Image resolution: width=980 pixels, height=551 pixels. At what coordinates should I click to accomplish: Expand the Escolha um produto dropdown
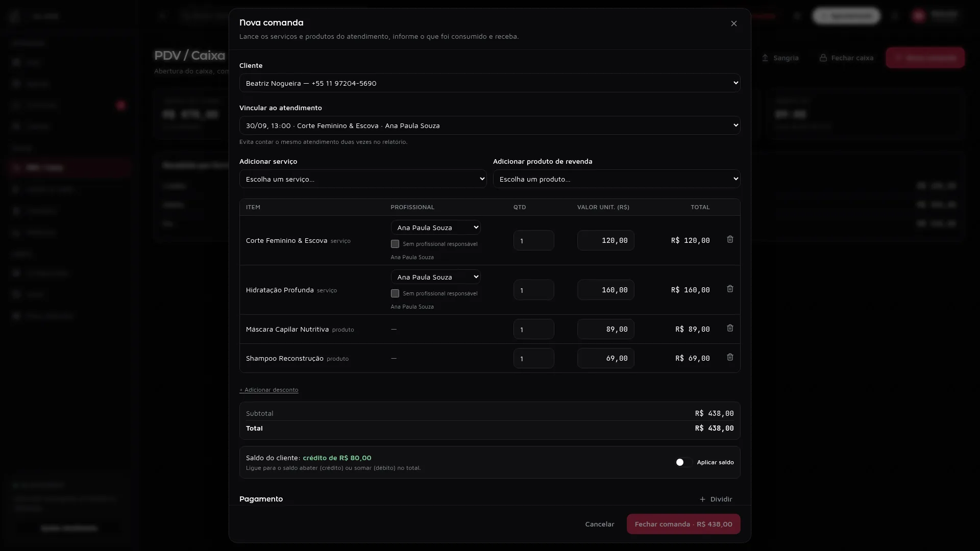tap(616, 179)
